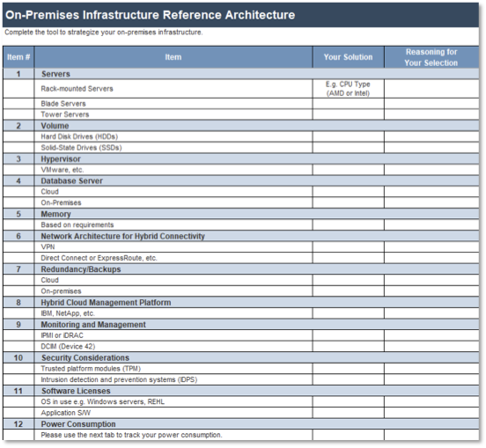486x448 pixels.
Task: Click item number '10' cell
Action: point(18,357)
